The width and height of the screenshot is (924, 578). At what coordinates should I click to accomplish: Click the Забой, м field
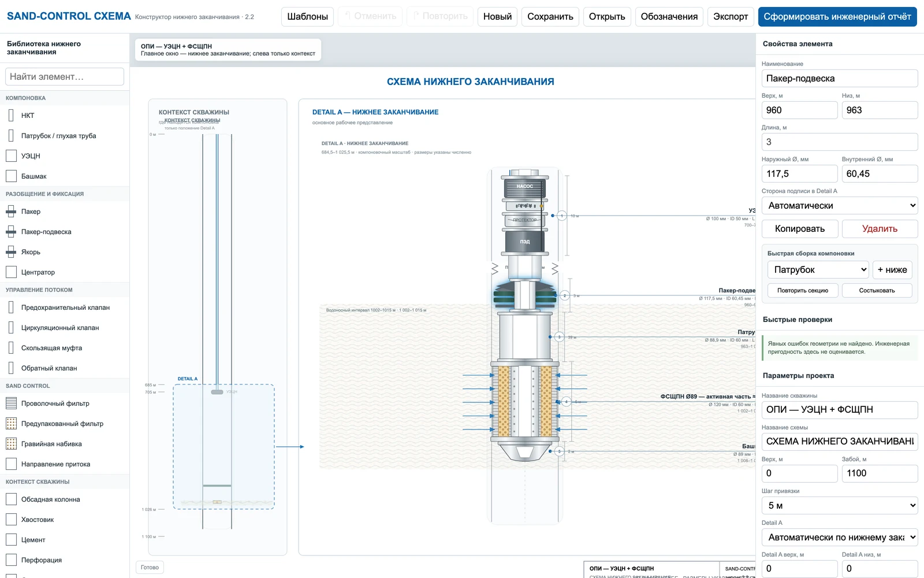click(880, 473)
